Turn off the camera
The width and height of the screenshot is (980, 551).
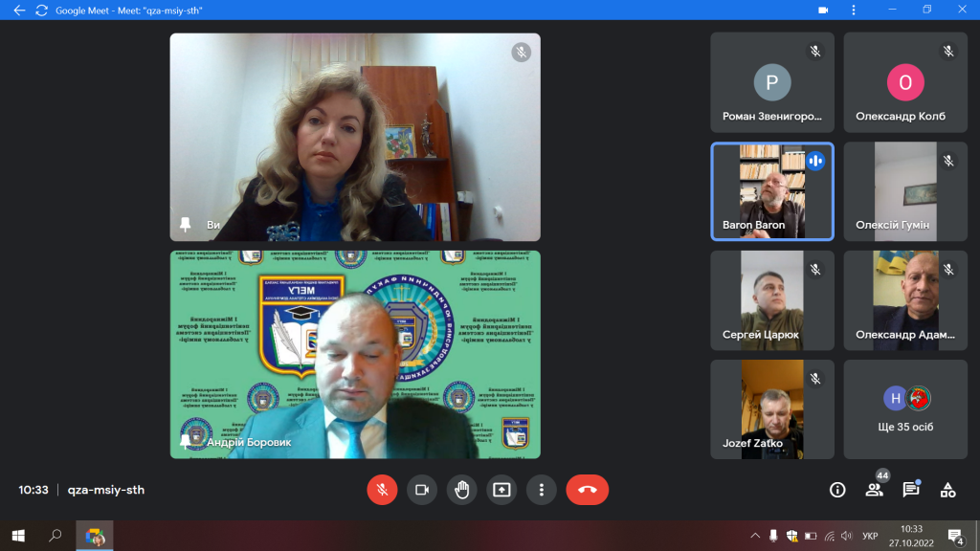pyautogui.click(x=422, y=490)
